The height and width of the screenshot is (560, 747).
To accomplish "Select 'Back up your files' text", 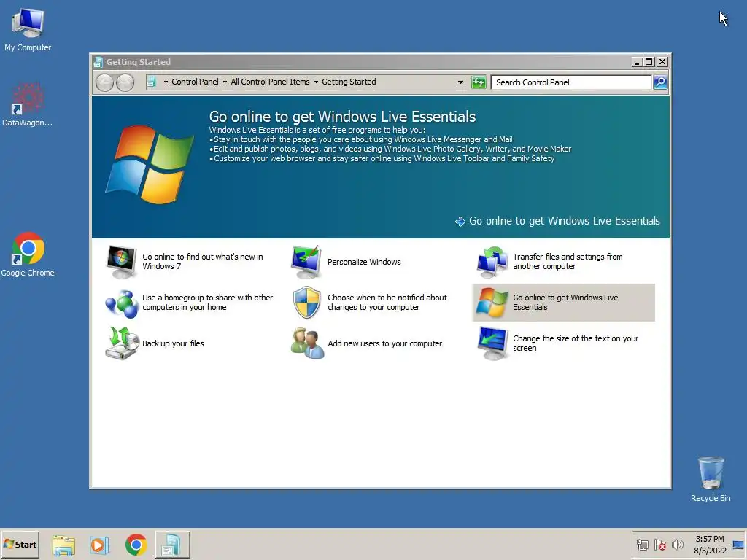I will (173, 343).
